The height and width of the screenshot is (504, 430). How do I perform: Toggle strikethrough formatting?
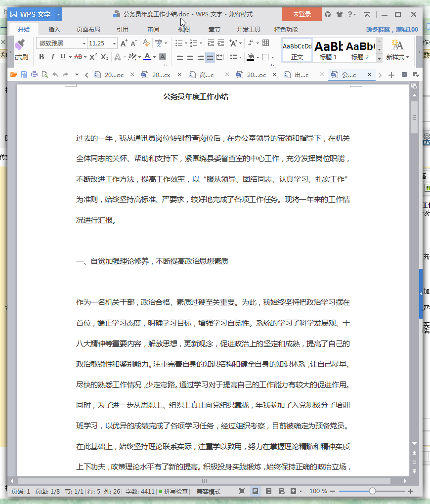point(78,57)
